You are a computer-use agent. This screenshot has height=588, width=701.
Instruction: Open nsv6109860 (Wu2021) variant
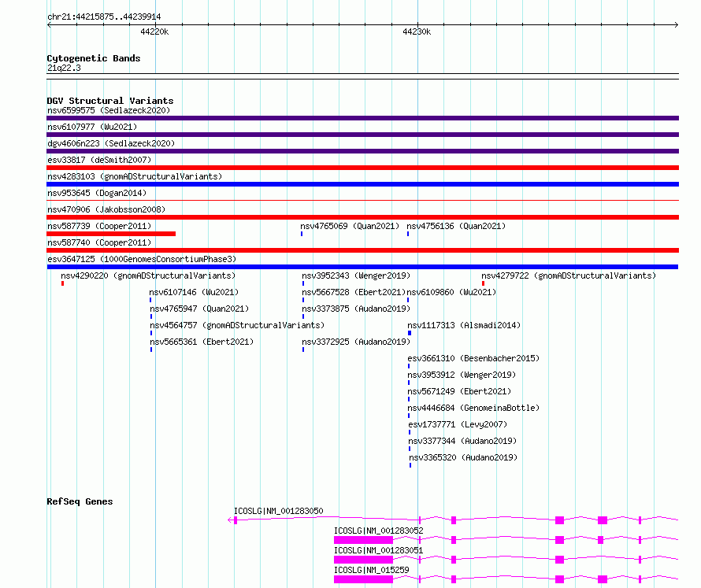pos(451,292)
